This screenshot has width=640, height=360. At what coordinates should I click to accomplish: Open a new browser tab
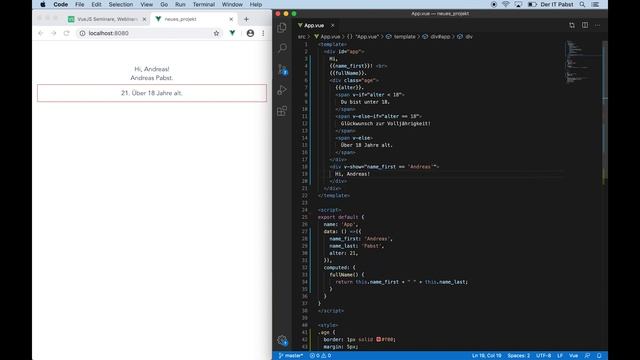(246, 19)
